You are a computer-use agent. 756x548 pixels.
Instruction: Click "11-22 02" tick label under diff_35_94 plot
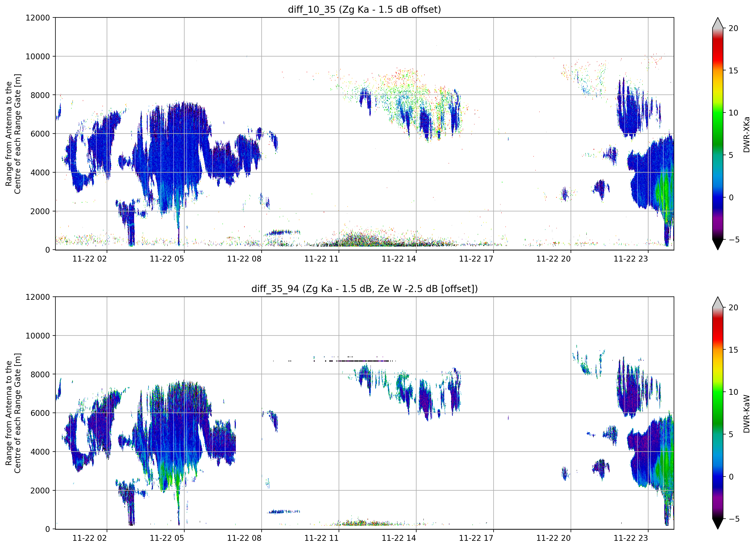point(90,538)
